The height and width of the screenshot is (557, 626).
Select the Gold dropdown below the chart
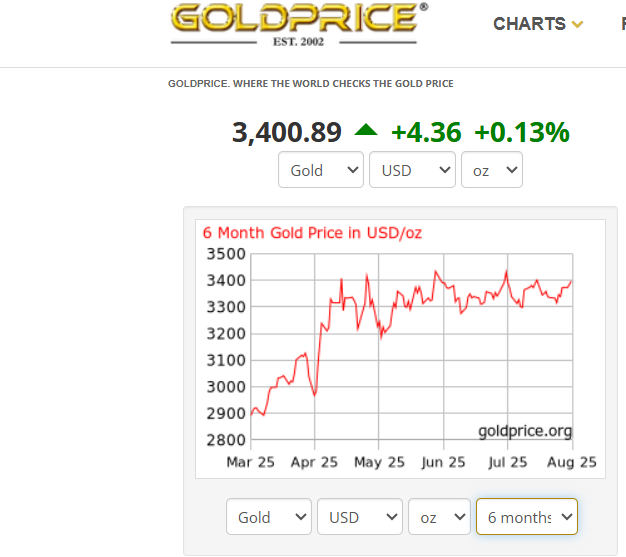coord(269,517)
